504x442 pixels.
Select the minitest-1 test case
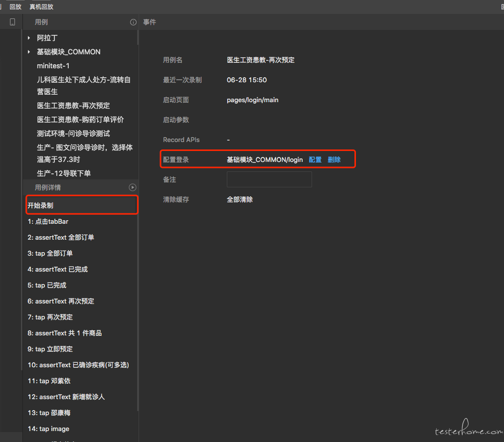click(x=53, y=66)
